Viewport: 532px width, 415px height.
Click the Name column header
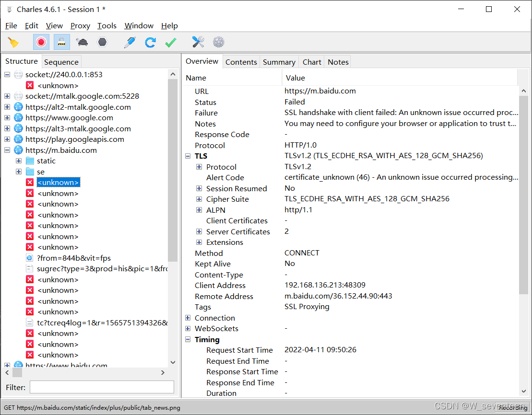click(x=232, y=78)
